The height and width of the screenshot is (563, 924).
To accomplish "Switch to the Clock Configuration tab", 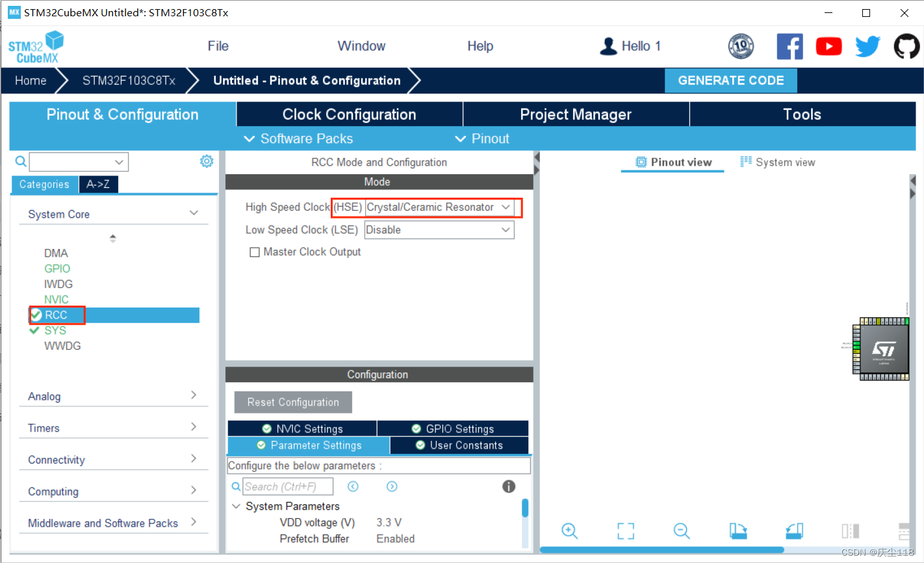I will tap(350, 114).
